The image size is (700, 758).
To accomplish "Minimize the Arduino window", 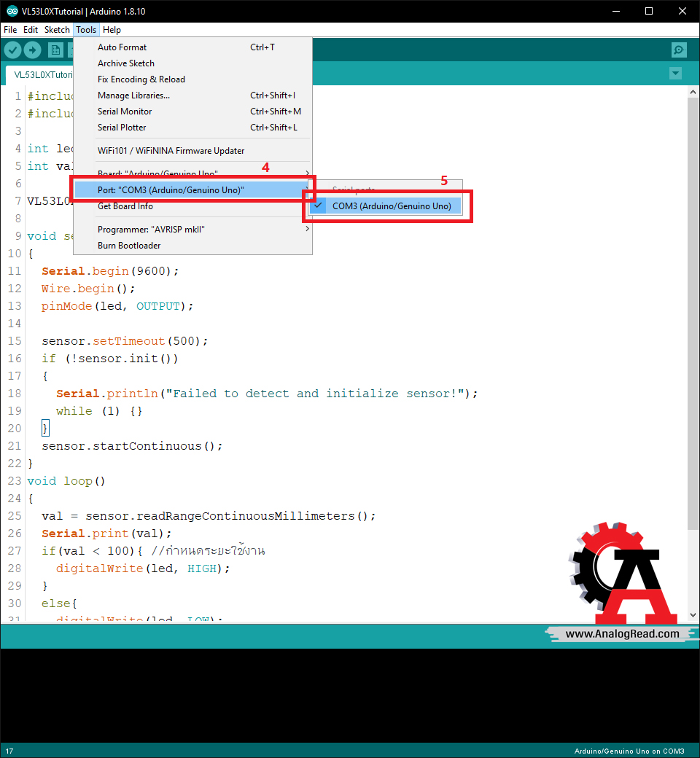I will tap(616, 11).
